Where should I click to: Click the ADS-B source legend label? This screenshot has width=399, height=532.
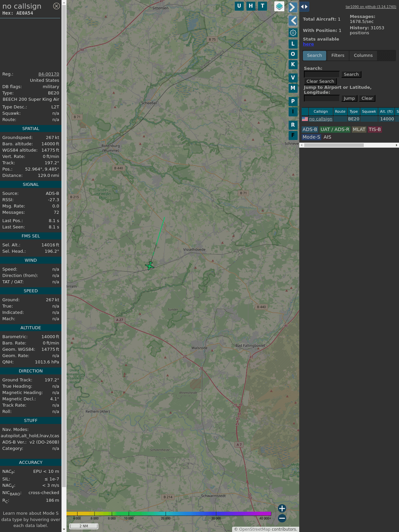(x=310, y=130)
